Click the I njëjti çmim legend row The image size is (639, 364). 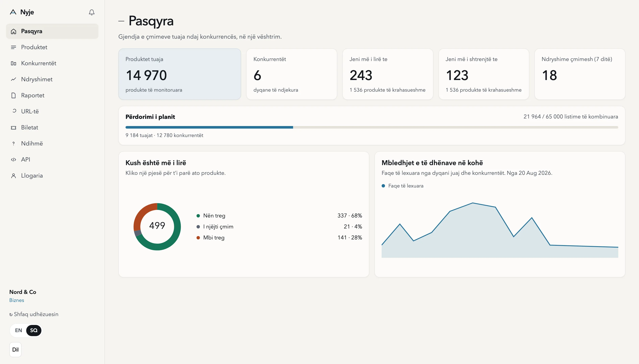[279, 227]
